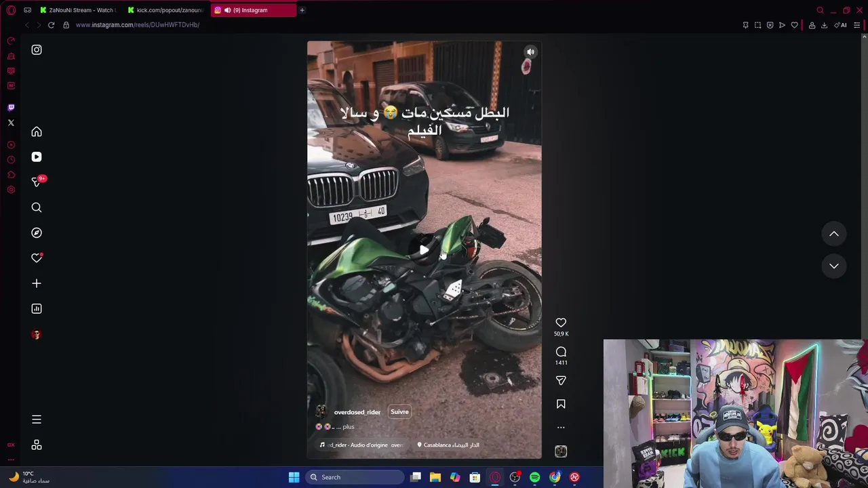Screen dimensions: 868x488
Task: Open the Opera GX main menu logo
Action: (x=11, y=10)
